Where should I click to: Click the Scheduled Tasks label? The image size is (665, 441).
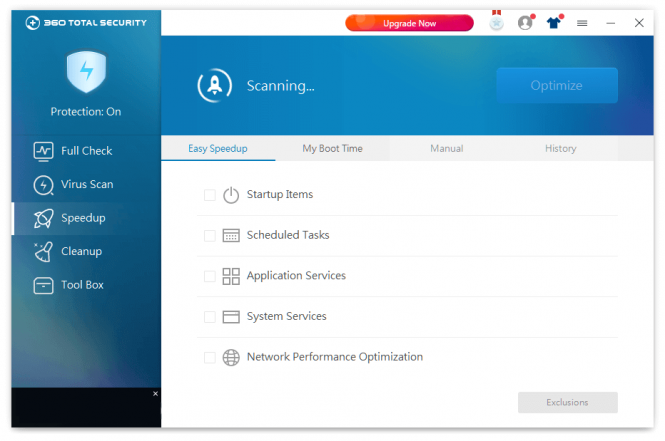pyautogui.click(x=288, y=235)
